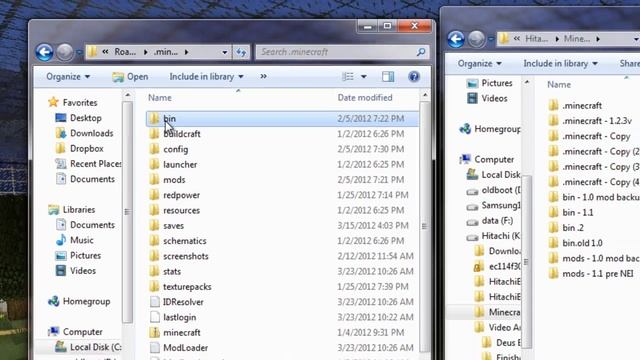This screenshot has height=360, width=640.
Task: Open Videos library in left window
Action: (x=76, y=271)
